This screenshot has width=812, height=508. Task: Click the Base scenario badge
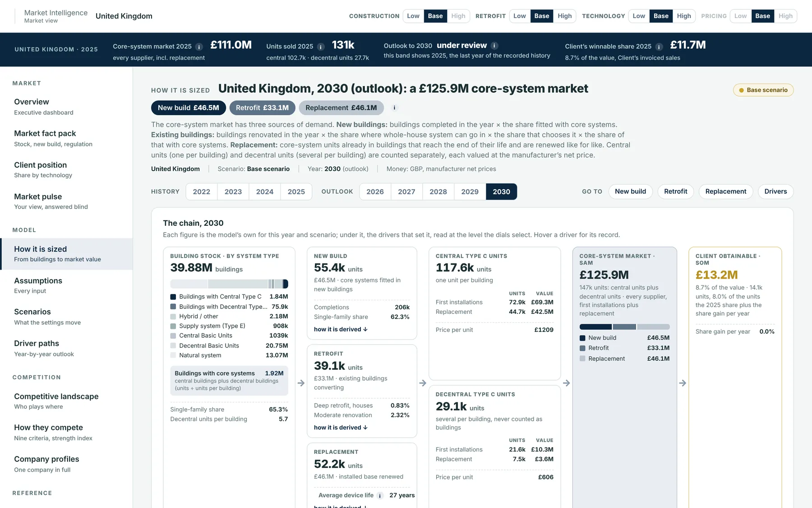[763, 90]
